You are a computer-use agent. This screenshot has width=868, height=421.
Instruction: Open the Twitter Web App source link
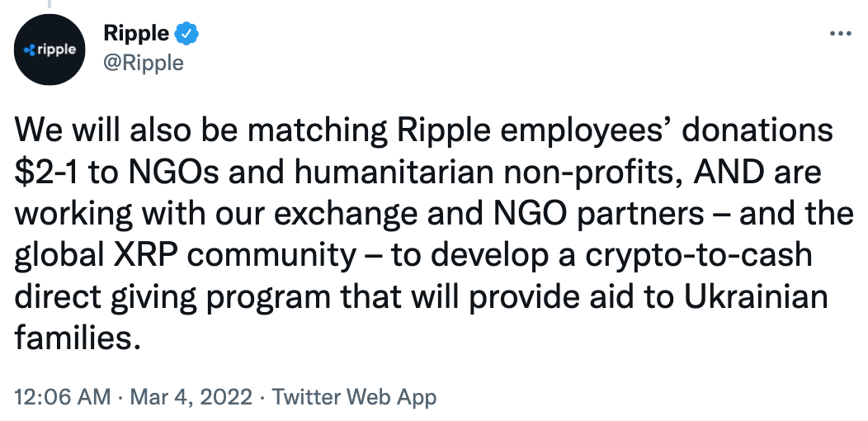pos(354,397)
